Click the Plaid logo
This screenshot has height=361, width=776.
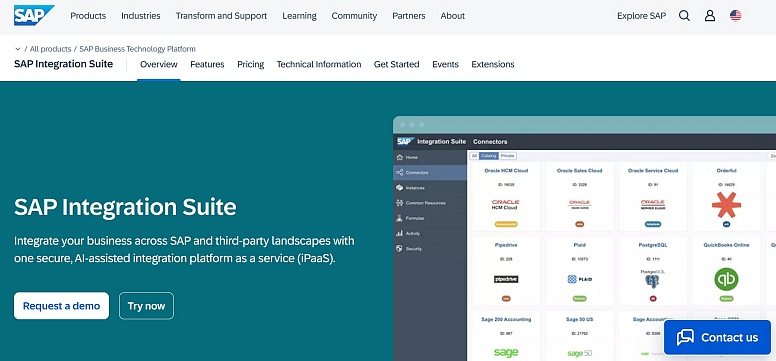coord(580,279)
